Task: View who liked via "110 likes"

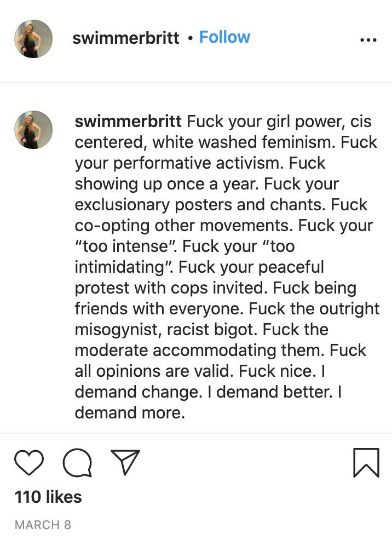Action: pos(48,497)
